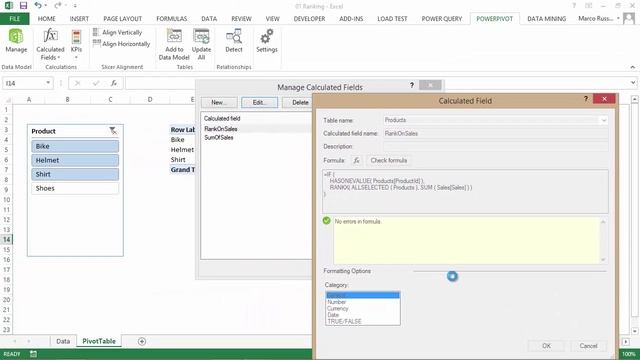The width and height of the screenshot is (640, 360).
Task: Click the Helmet row label in the pivot table
Action: click(x=182, y=149)
